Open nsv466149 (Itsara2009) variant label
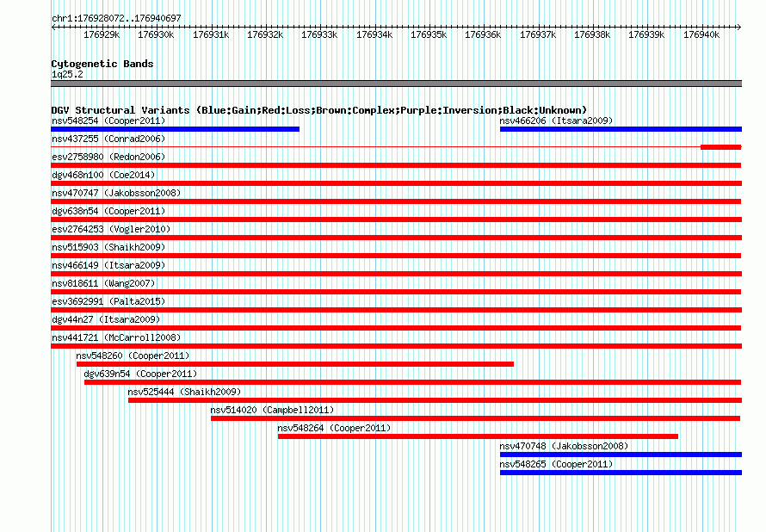 (108, 265)
